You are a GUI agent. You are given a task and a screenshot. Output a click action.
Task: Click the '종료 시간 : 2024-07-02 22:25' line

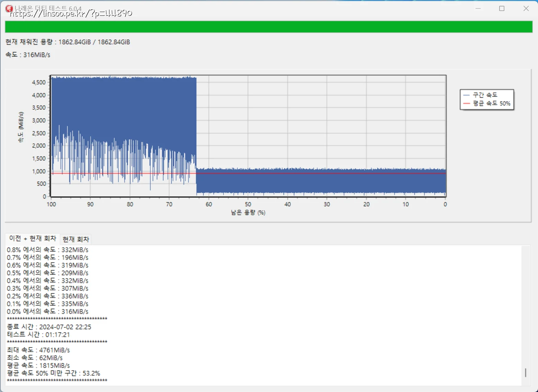pos(49,327)
